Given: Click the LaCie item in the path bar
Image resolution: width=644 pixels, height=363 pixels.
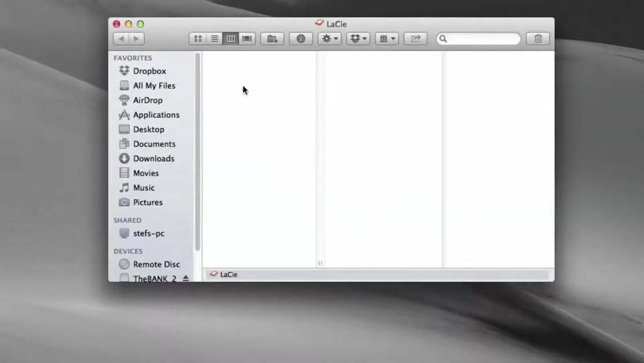Looking at the screenshot, I should (224, 274).
